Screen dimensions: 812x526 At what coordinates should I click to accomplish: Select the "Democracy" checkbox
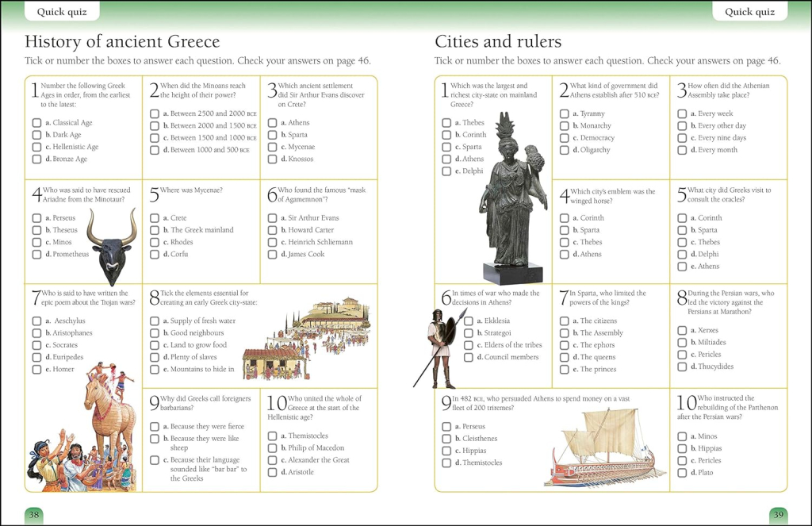coord(565,138)
